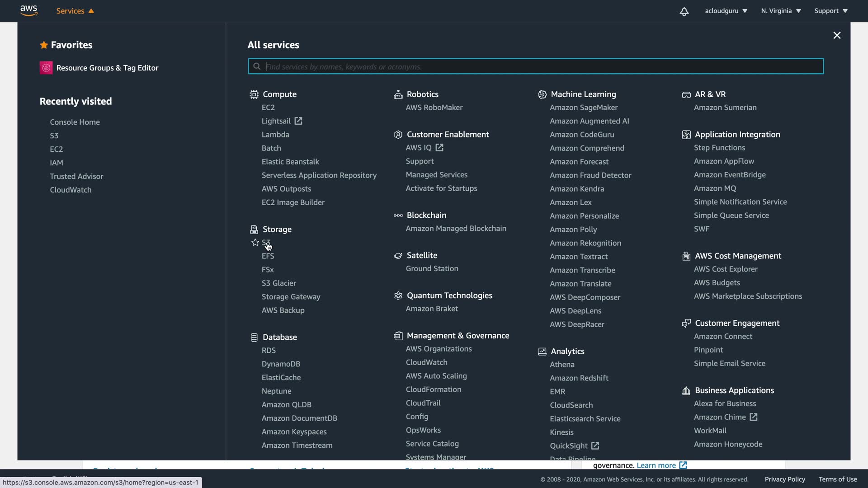
Task: Open the acloudguru account dropdown
Action: pyautogui.click(x=726, y=11)
